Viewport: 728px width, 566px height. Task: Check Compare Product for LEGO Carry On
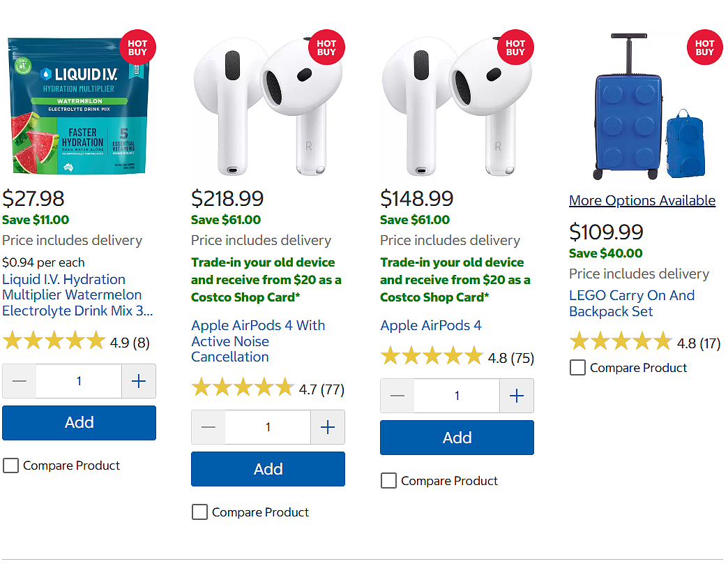[x=577, y=368]
